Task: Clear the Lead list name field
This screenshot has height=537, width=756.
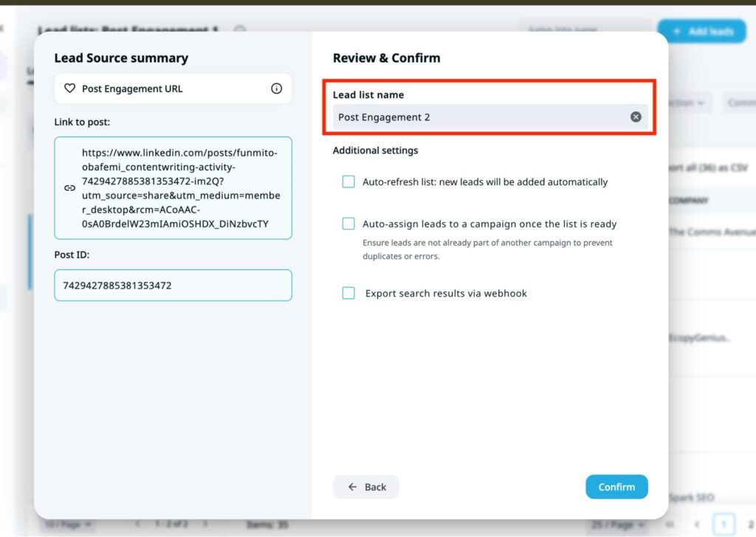Action: click(636, 117)
